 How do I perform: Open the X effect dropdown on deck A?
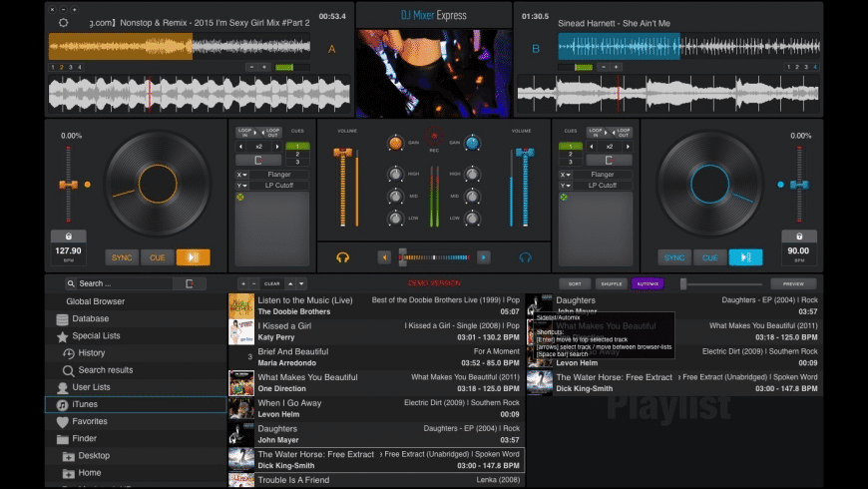(241, 175)
